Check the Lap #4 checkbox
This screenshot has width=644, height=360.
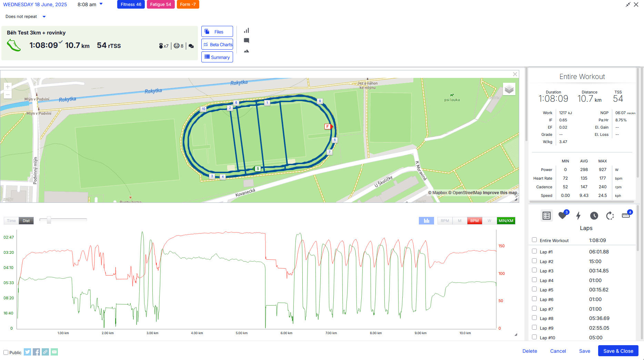coord(534,280)
